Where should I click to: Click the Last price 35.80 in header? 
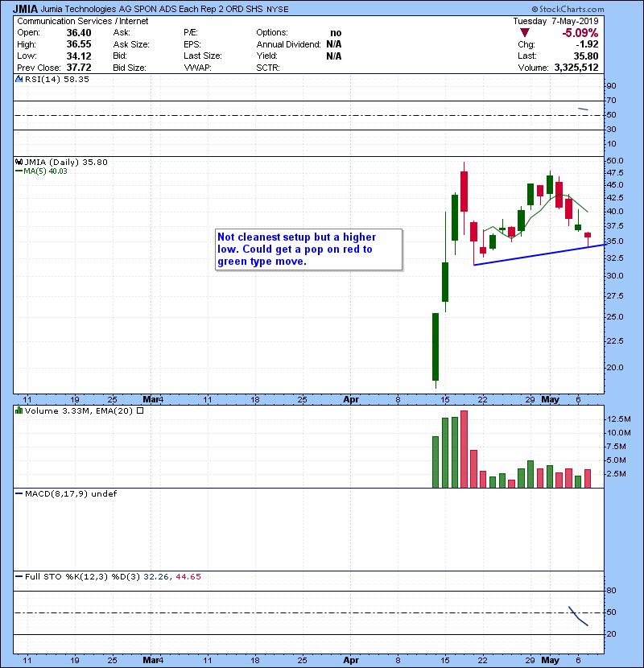[586, 56]
